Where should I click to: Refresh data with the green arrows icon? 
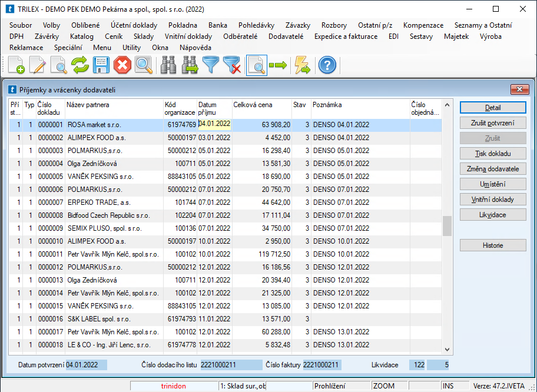tap(80, 65)
